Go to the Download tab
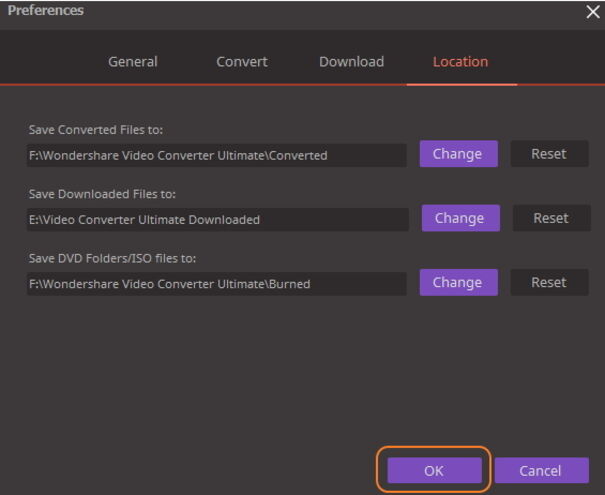Screen dimensions: 605x495 (x=352, y=62)
